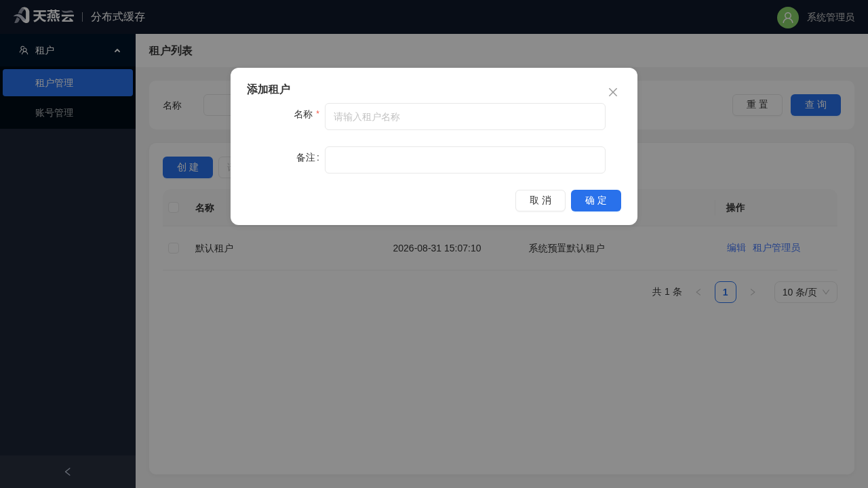This screenshot has height=488, width=868.
Task: Go to previous page arrow in pagination
Action: [698, 292]
